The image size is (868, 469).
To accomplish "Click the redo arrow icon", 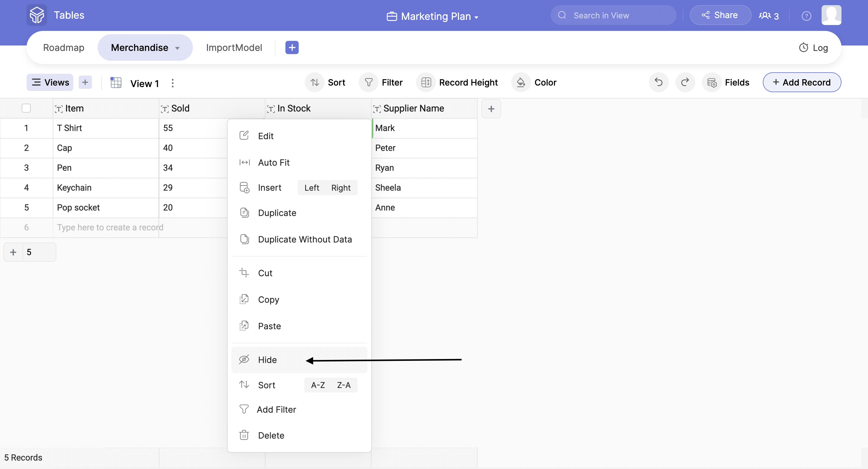I will pos(685,82).
